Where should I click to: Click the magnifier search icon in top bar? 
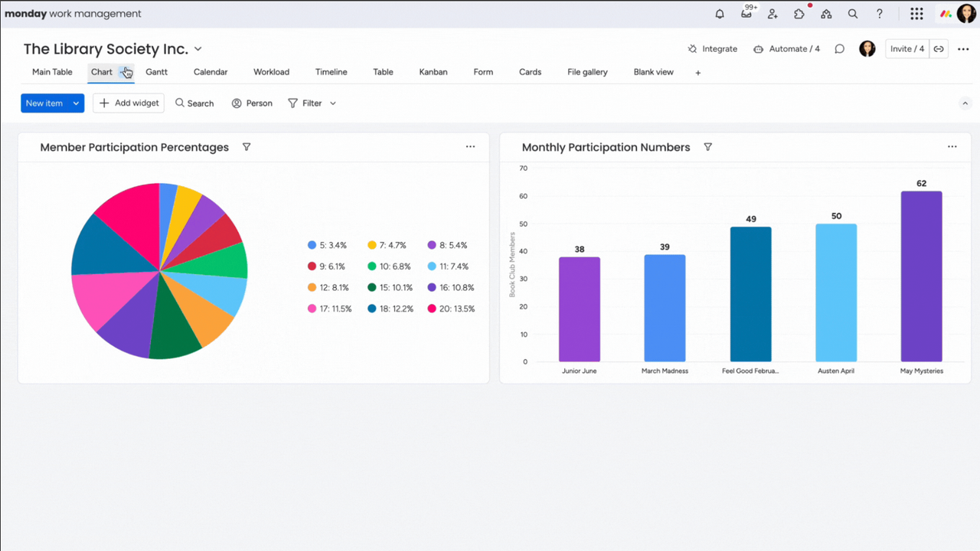[853, 14]
